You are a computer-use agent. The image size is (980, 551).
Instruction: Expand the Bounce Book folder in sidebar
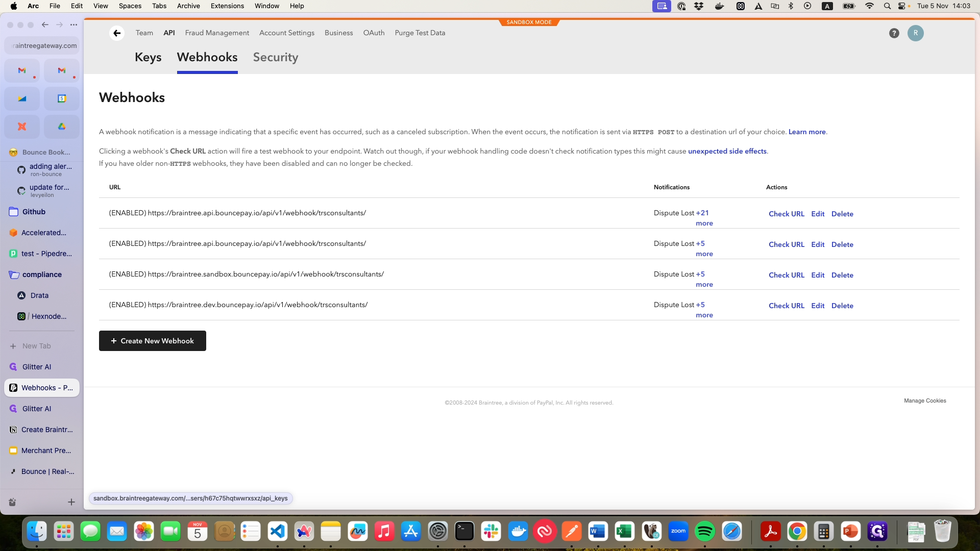(x=42, y=152)
